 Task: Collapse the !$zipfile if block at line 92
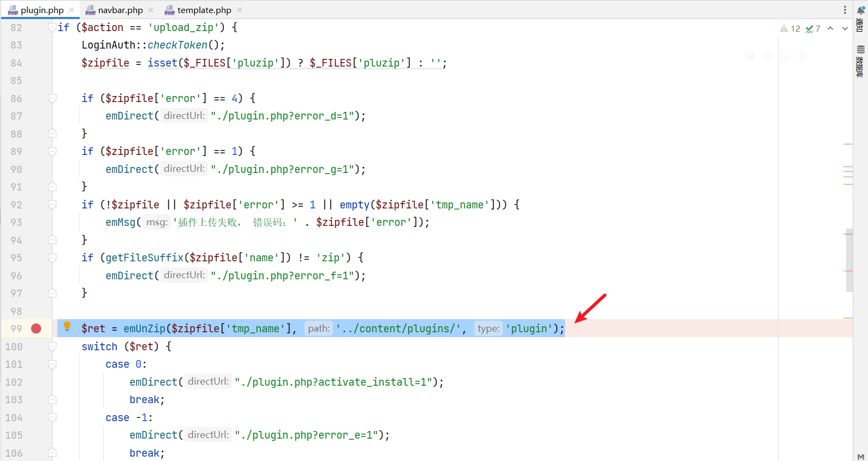52,205
